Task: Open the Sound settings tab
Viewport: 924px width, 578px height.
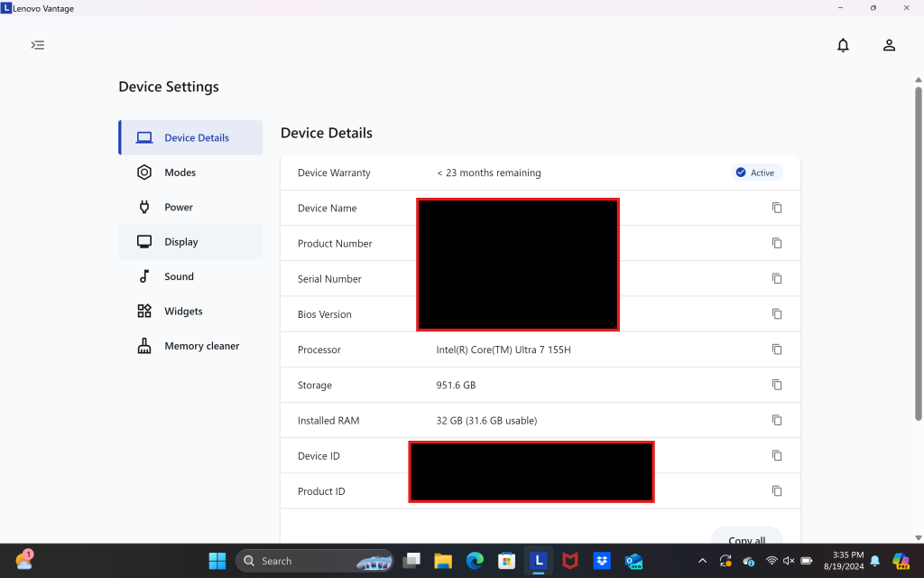Action: [x=190, y=276]
